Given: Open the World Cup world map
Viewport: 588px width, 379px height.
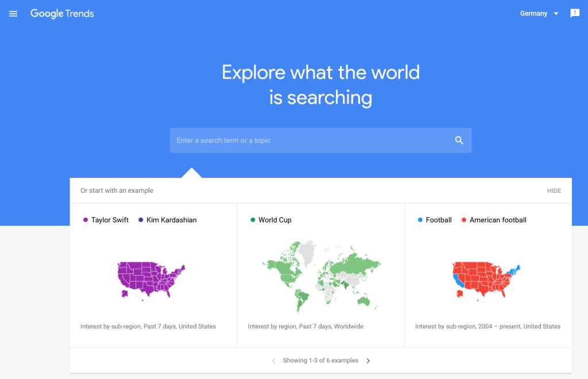Looking at the screenshot, I should [320, 276].
